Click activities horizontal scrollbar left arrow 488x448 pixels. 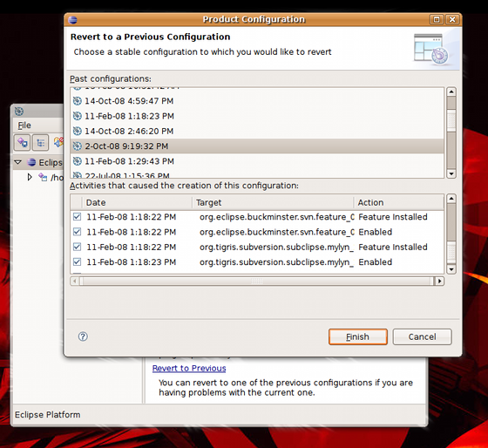75,282
